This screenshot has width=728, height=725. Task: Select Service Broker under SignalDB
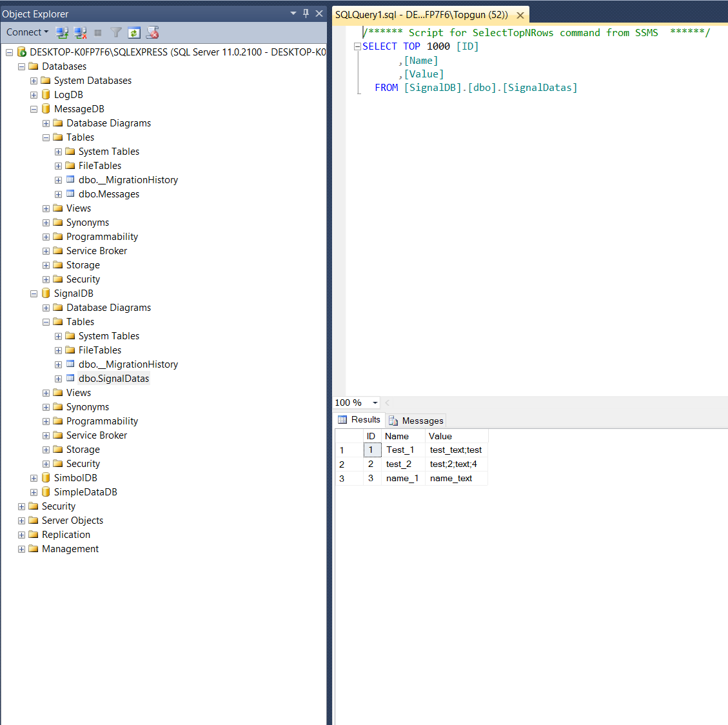click(x=97, y=435)
